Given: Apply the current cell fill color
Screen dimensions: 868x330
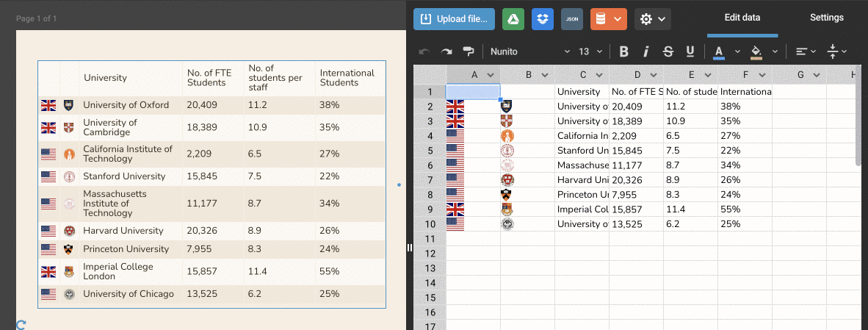Looking at the screenshot, I should click(756, 52).
